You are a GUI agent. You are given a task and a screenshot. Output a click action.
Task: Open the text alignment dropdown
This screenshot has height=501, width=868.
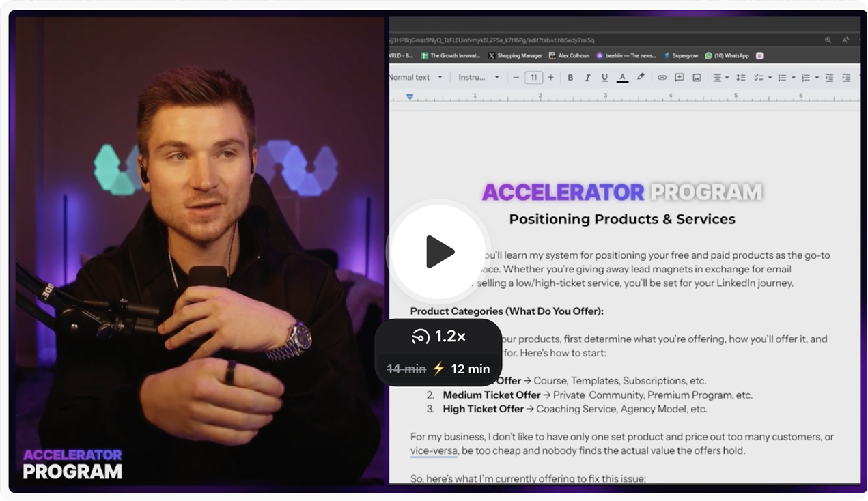point(720,78)
